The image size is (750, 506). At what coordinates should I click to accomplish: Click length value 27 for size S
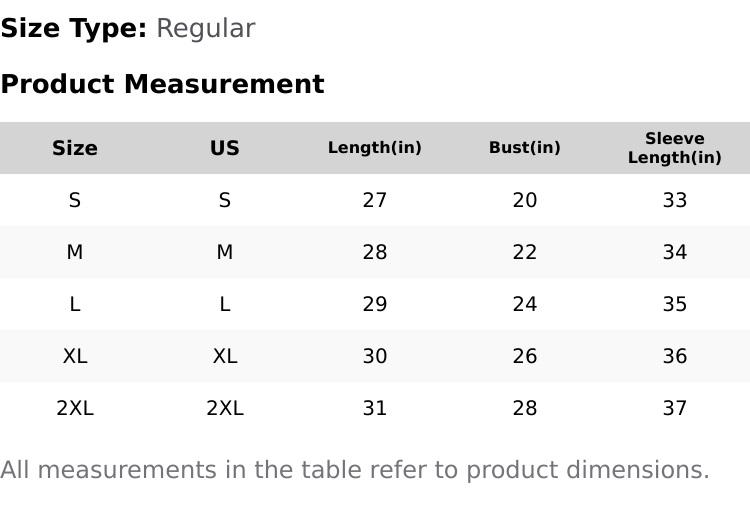(x=375, y=200)
